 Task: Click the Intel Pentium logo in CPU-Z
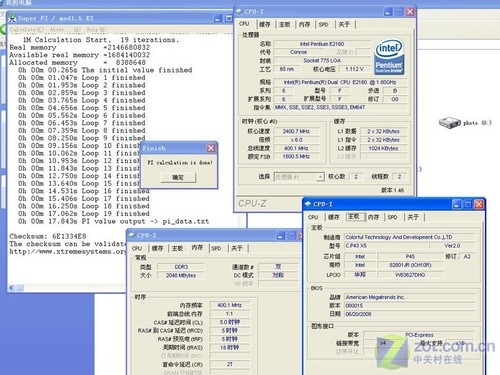(389, 57)
